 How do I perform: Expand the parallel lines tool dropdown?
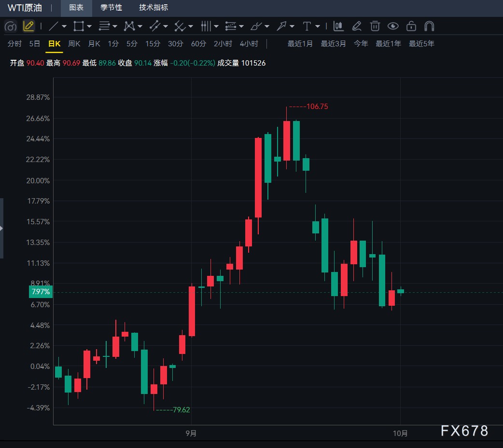tap(115, 26)
